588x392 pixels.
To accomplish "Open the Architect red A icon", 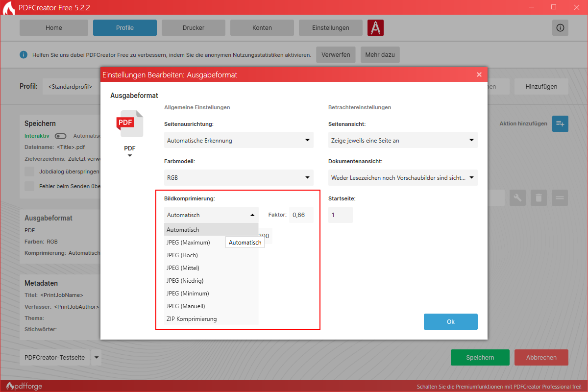I will (x=375, y=28).
